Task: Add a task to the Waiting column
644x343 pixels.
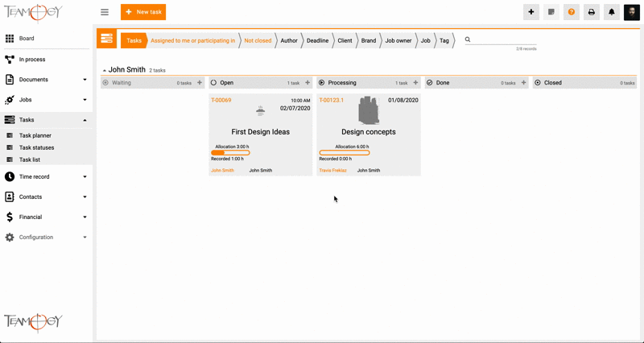Action: (200, 83)
